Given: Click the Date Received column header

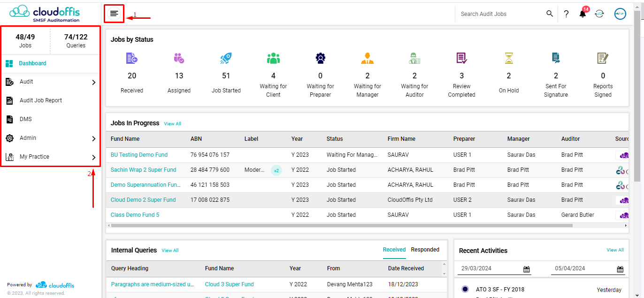Looking at the screenshot, I should coord(406,268).
